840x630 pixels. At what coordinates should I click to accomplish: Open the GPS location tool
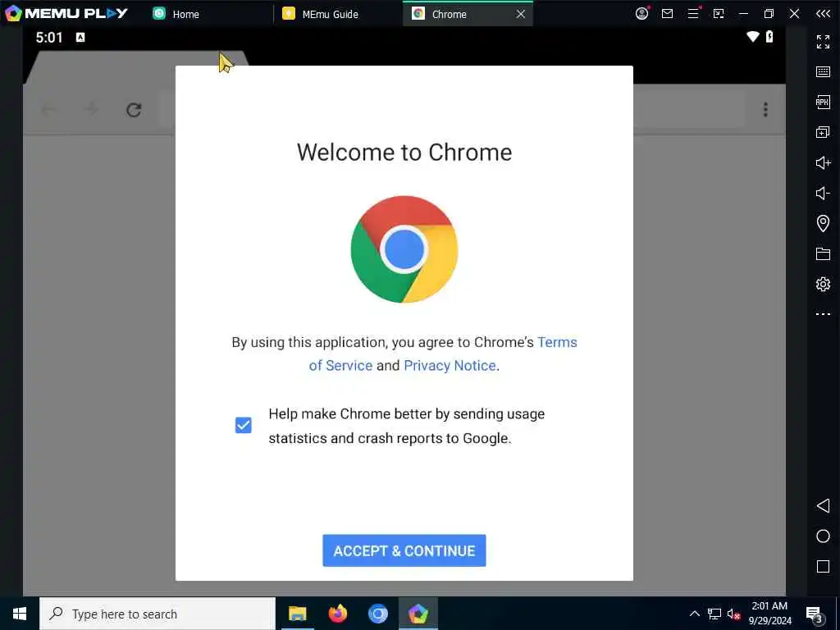[x=823, y=223]
